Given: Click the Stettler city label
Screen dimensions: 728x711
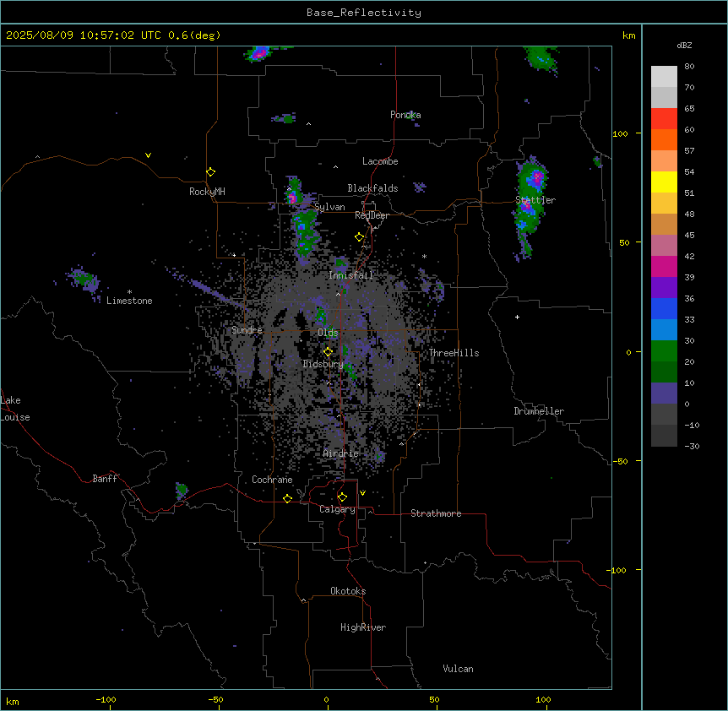Looking at the screenshot, I should (535, 200).
